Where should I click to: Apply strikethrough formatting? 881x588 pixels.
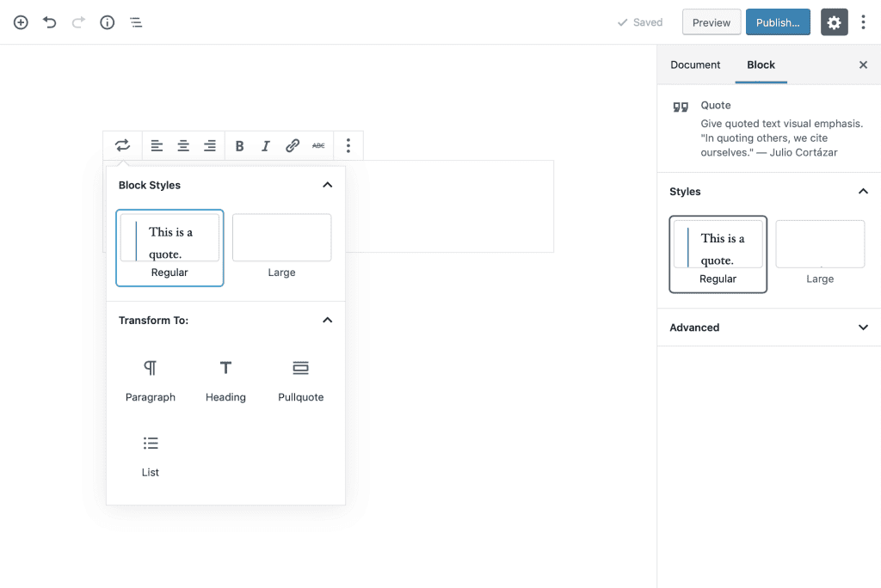coord(317,145)
